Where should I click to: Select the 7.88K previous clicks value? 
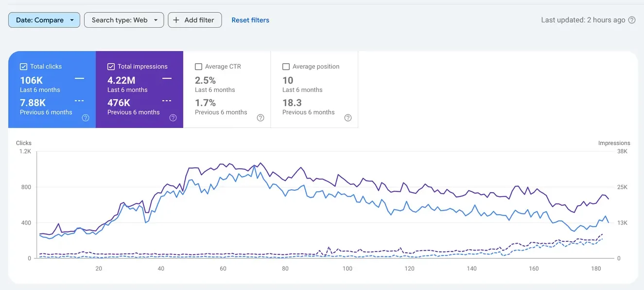click(33, 103)
